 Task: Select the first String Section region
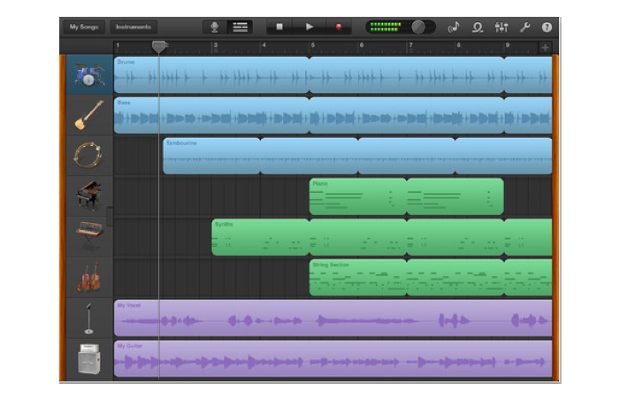[x=358, y=277]
